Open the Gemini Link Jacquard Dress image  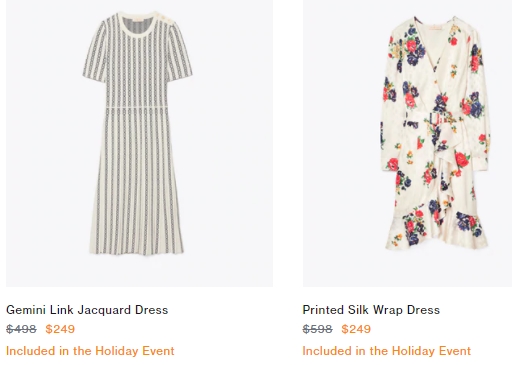click(139, 143)
